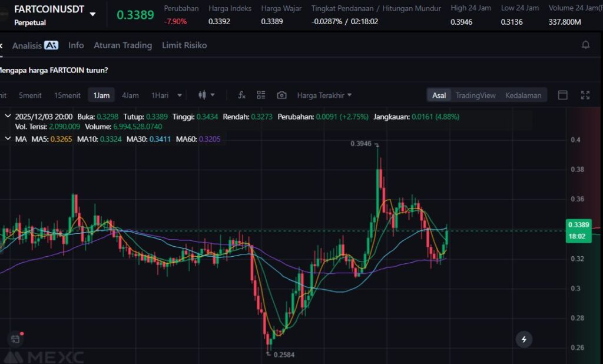Switch chart view to Kedalaman

click(x=523, y=95)
